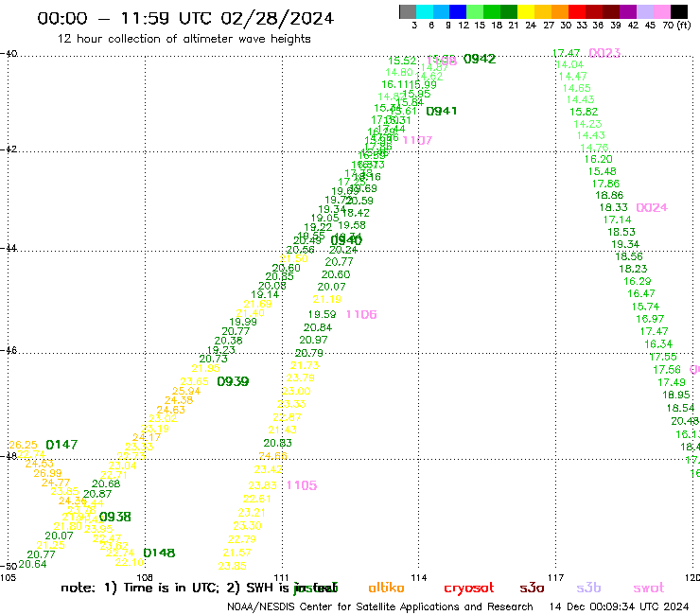Select the wave height value 15.82
This screenshot has height=615, width=700.
tap(584, 112)
